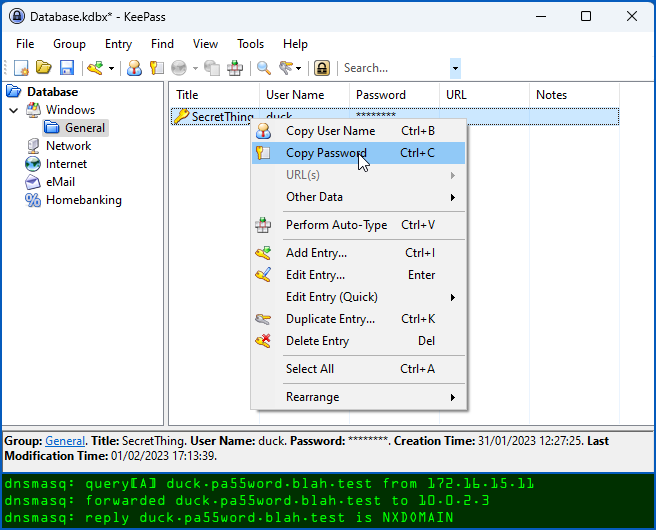Click the Password column header

point(395,95)
